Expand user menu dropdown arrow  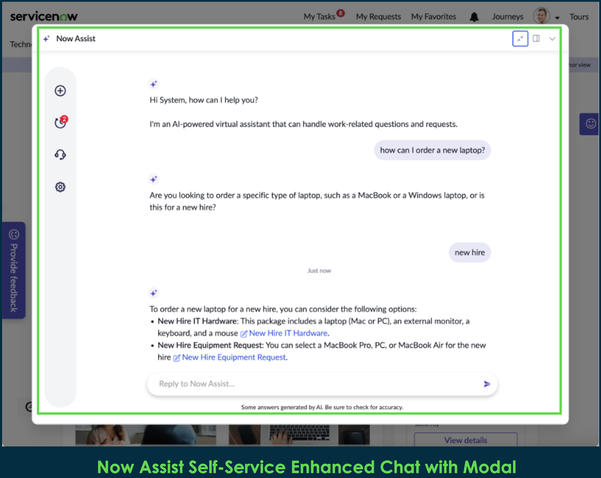557,18
